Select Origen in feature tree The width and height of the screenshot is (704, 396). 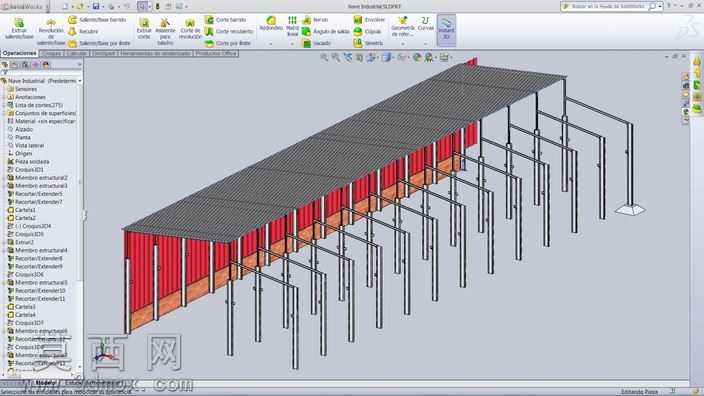click(x=20, y=154)
